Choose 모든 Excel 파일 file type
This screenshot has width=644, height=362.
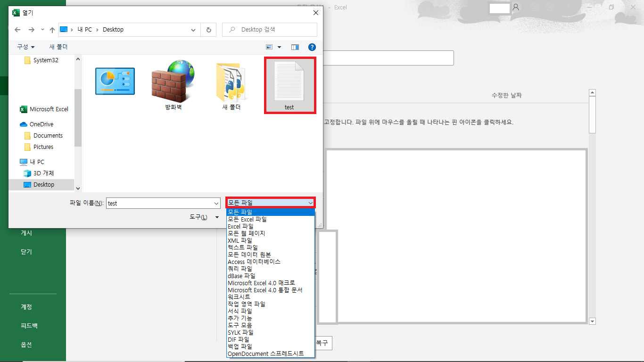tap(270, 219)
